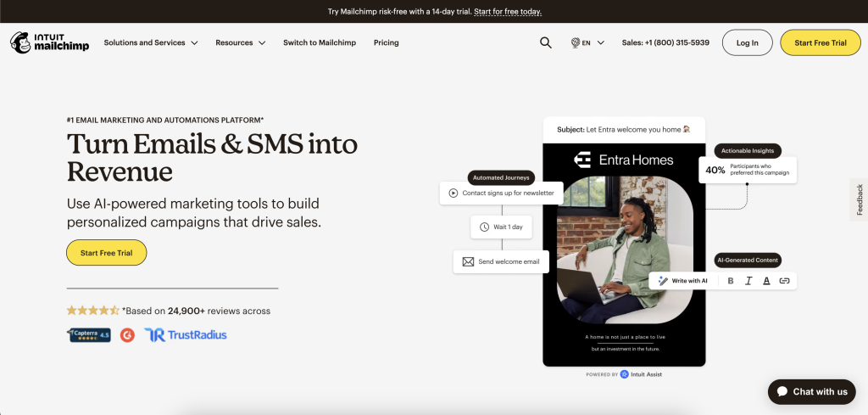
Task: Open the Chat with us widget
Action: click(x=811, y=391)
